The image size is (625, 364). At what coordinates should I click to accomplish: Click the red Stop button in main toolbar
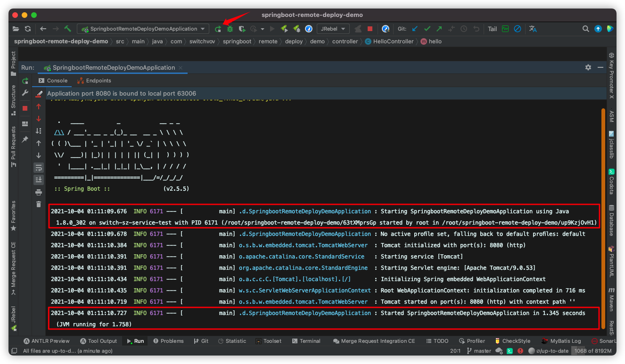[x=370, y=29]
